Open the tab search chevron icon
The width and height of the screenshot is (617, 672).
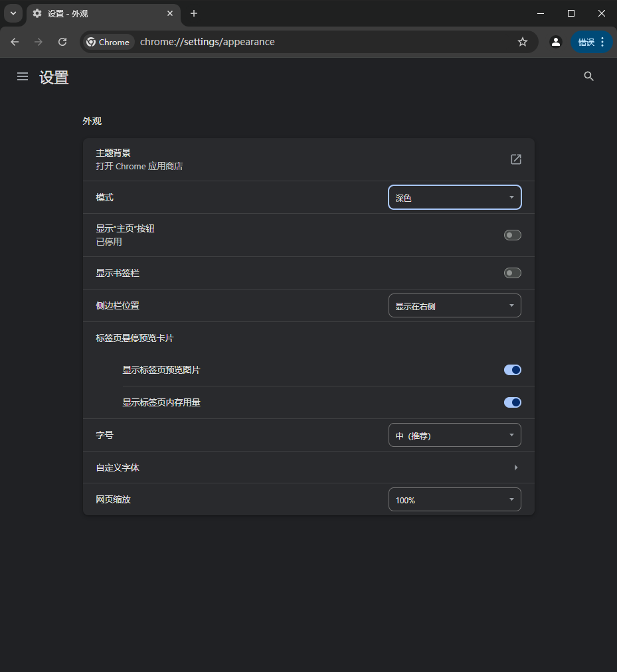click(x=13, y=13)
